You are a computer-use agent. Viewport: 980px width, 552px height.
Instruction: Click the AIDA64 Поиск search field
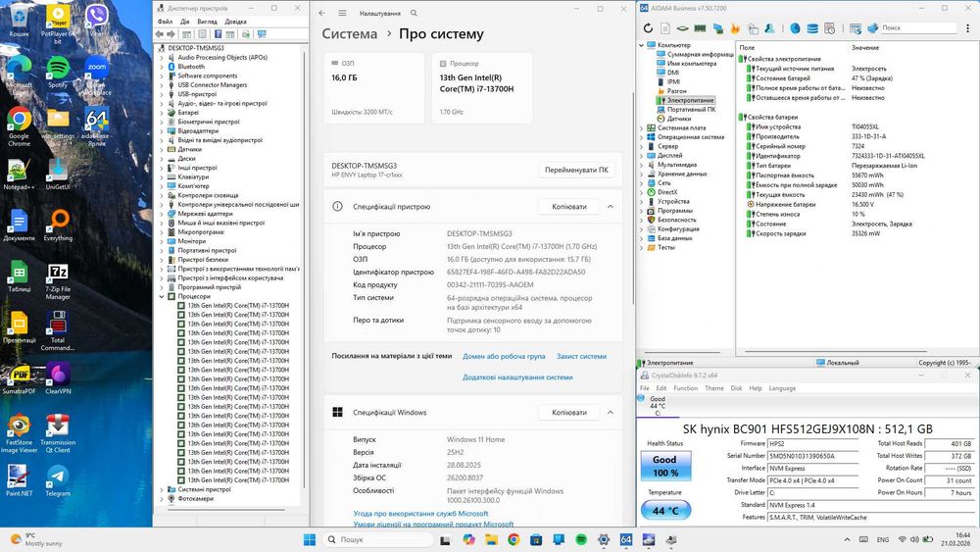click(918, 28)
